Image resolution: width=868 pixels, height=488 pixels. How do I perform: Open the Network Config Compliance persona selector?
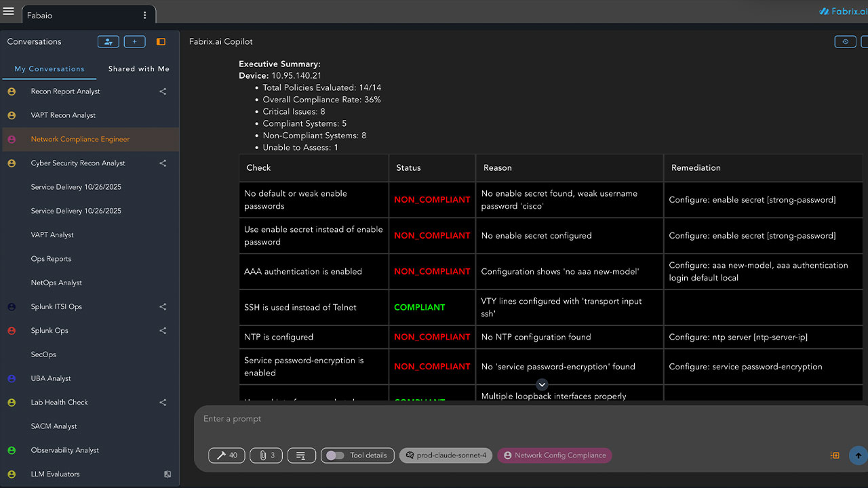(554, 455)
